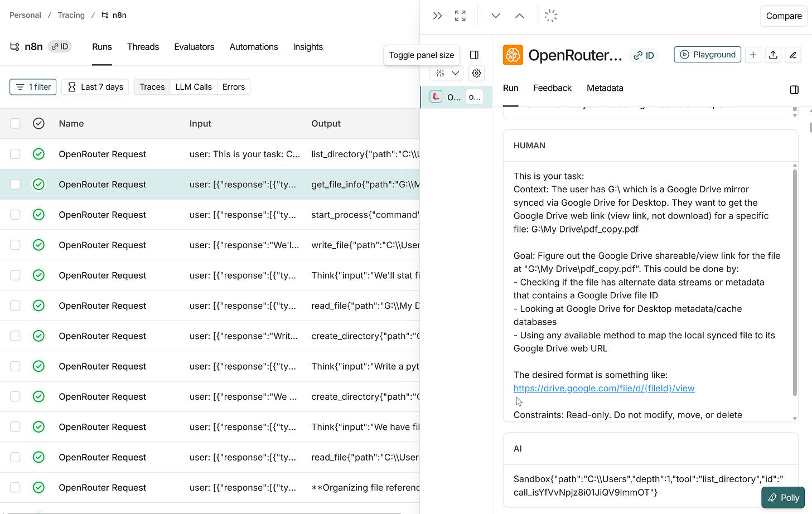Navigate to previous run with up chevron
Image resolution: width=812 pixels, height=514 pixels.
click(x=519, y=15)
